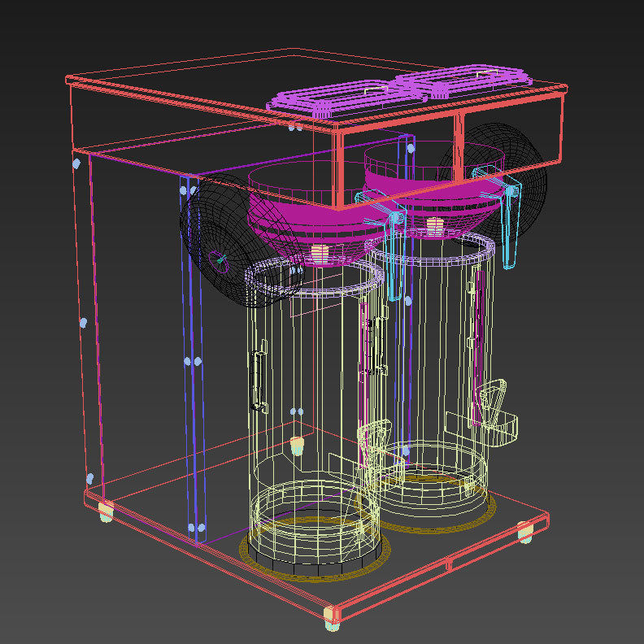Pick the right magenta brew basket
644x644 pixels.
point(434,189)
